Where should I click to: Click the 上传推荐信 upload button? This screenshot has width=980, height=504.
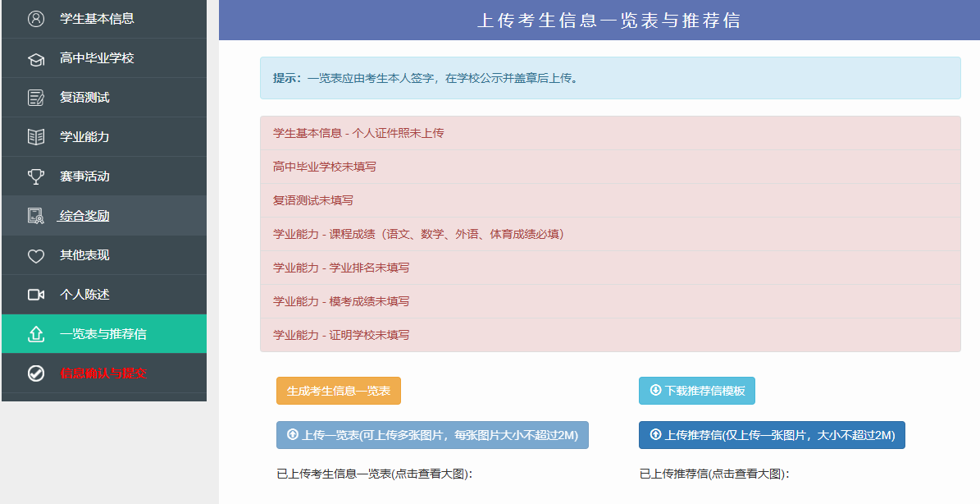(x=772, y=435)
